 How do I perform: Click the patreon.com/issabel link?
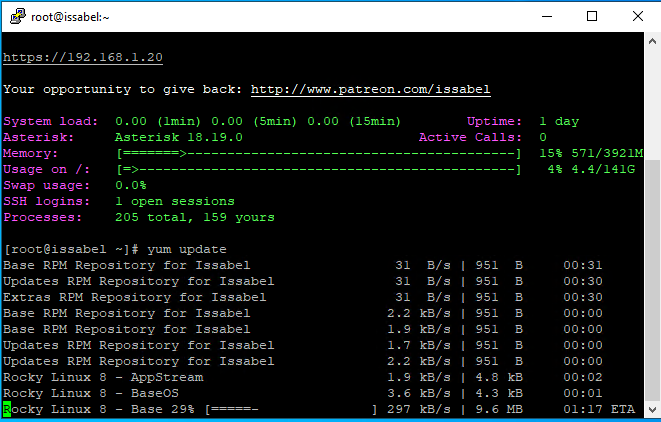pos(370,89)
